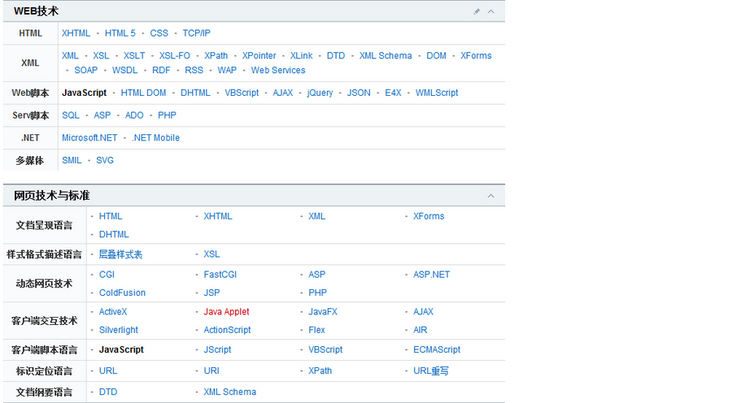Open the URL重写 link

click(x=431, y=371)
